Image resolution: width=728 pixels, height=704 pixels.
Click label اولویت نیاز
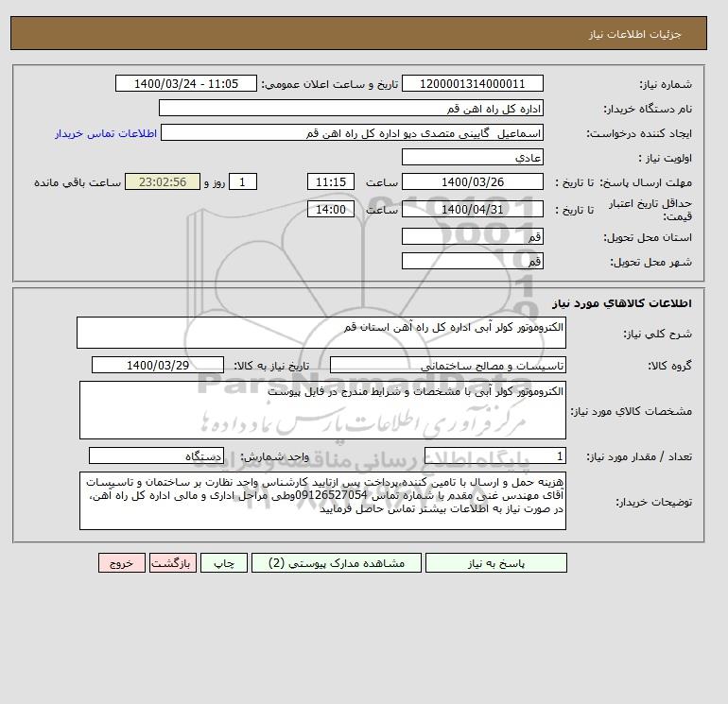[x=665, y=158]
